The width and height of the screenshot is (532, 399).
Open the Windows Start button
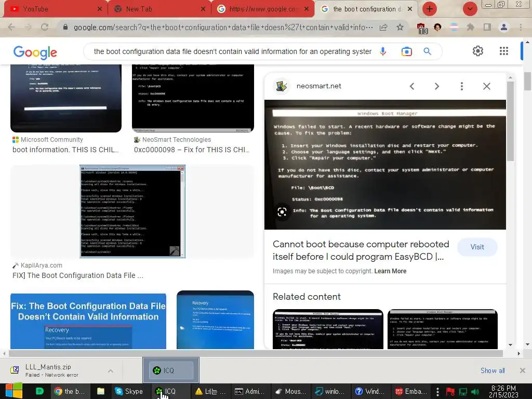tap(14, 391)
